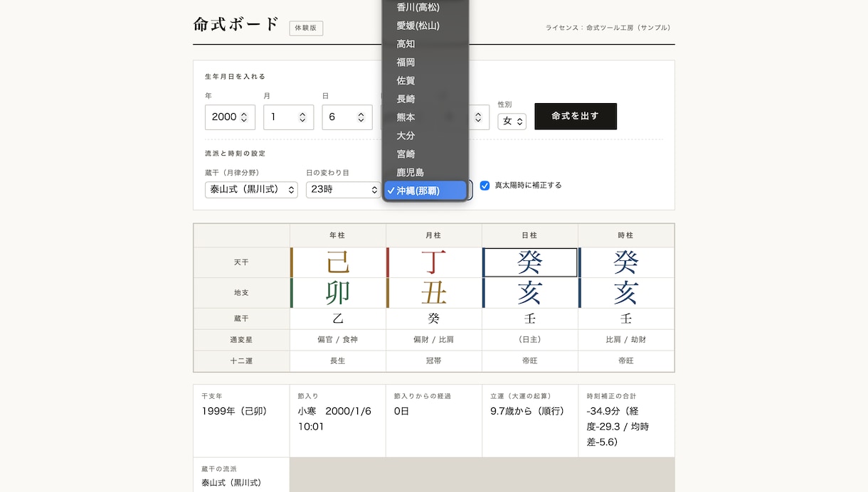Click the month stepper arrows
868x492 pixels.
click(302, 117)
